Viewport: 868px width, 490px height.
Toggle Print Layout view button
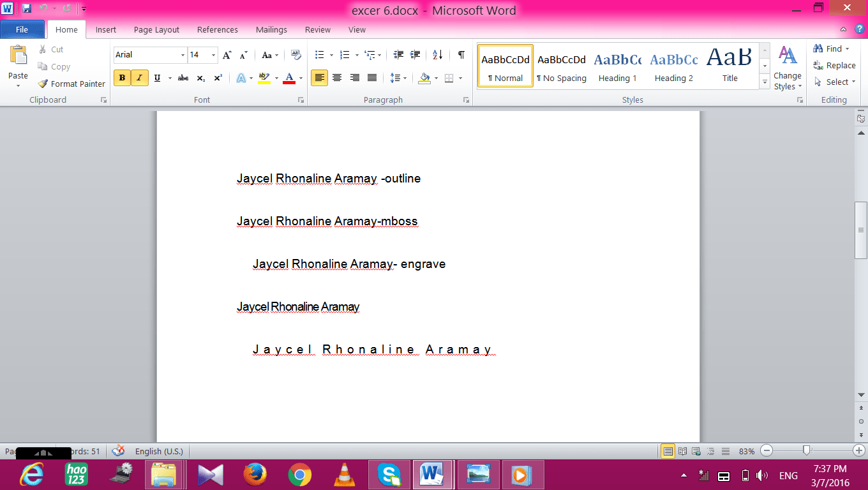668,451
